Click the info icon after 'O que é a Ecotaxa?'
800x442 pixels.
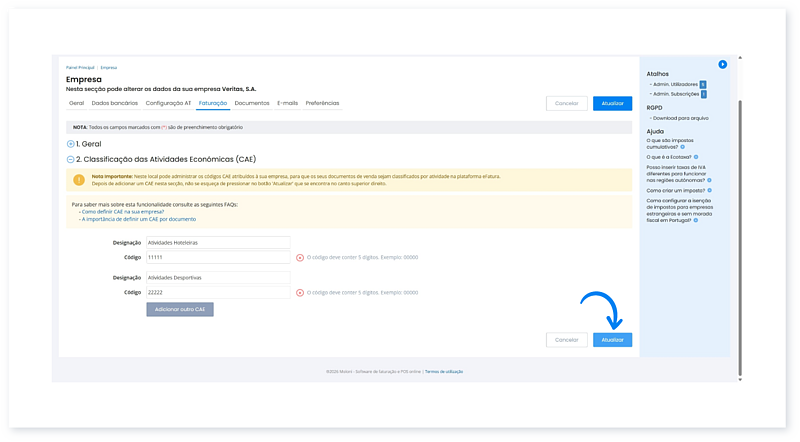coord(695,157)
